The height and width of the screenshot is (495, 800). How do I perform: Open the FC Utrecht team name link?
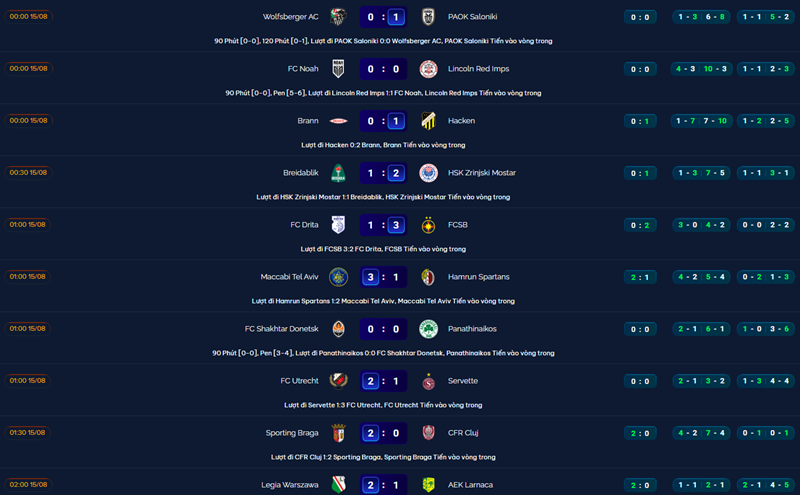click(299, 381)
